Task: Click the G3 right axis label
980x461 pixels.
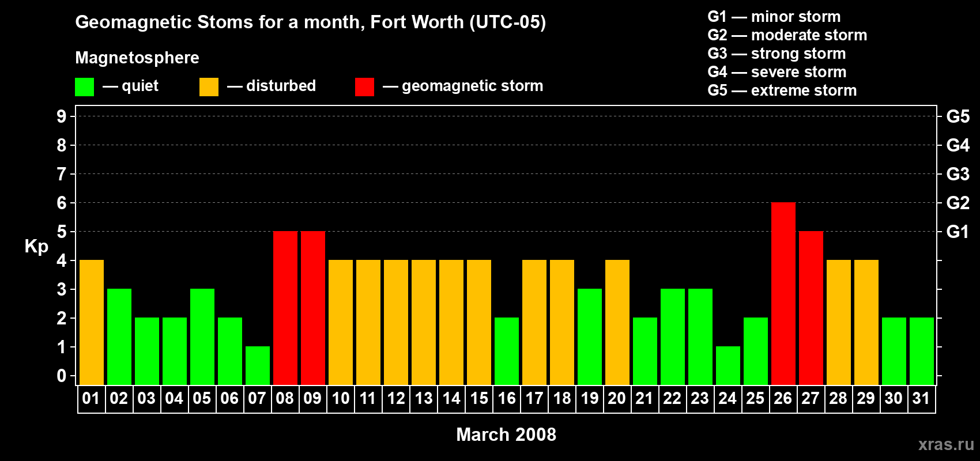Action: point(958,174)
